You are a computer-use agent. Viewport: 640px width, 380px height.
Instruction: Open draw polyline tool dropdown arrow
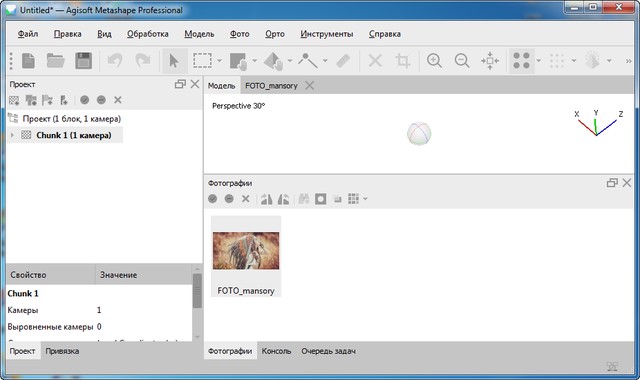click(x=325, y=61)
